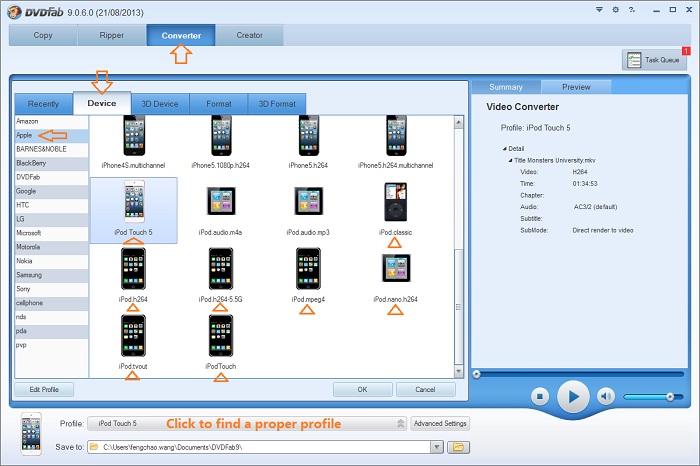Screen dimensions: 700x466
Task: Collapse the Title Monsters University.mkv node
Action: (511, 160)
